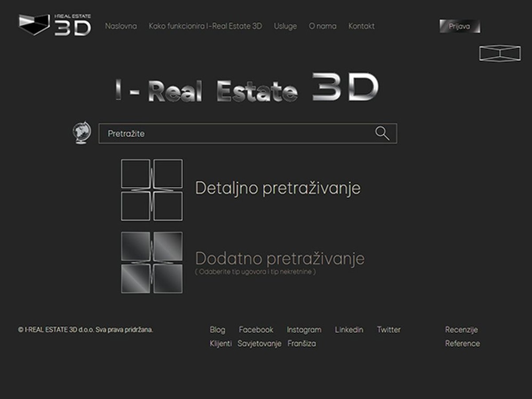Open the O nama page
Image resolution: width=532 pixels, height=399 pixels.
tap(322, 27)
